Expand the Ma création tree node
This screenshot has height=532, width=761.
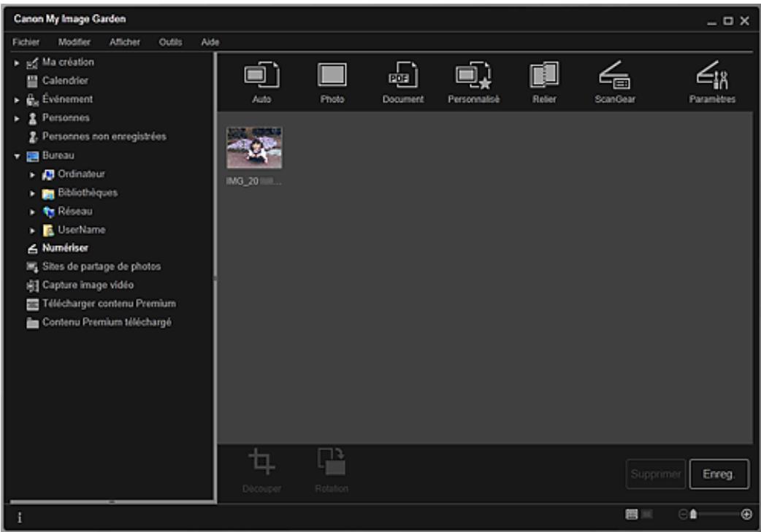coord(17,63)
